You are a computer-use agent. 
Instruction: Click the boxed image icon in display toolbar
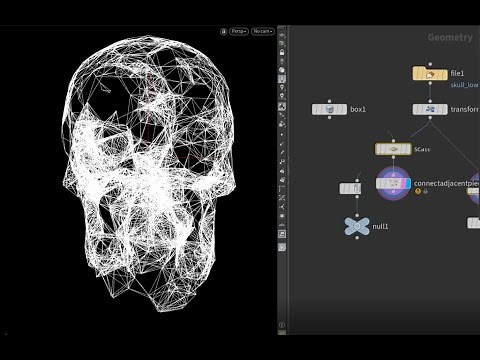(282, 234)
